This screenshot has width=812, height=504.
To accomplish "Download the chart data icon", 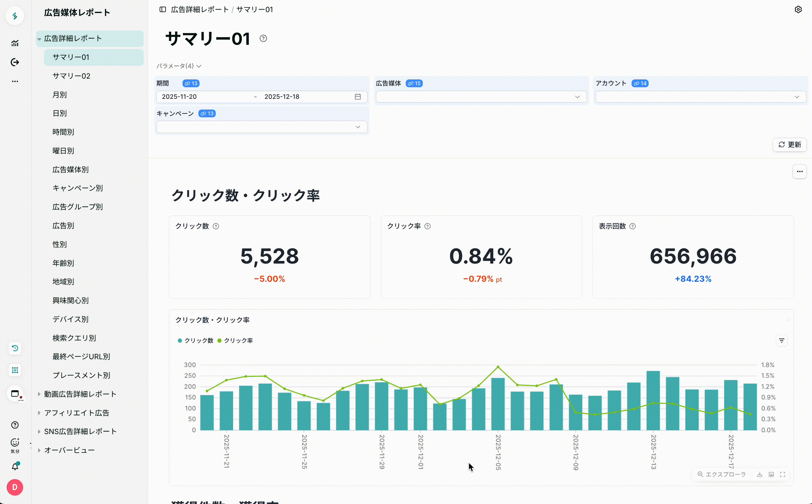I will (x=760, y=474).
